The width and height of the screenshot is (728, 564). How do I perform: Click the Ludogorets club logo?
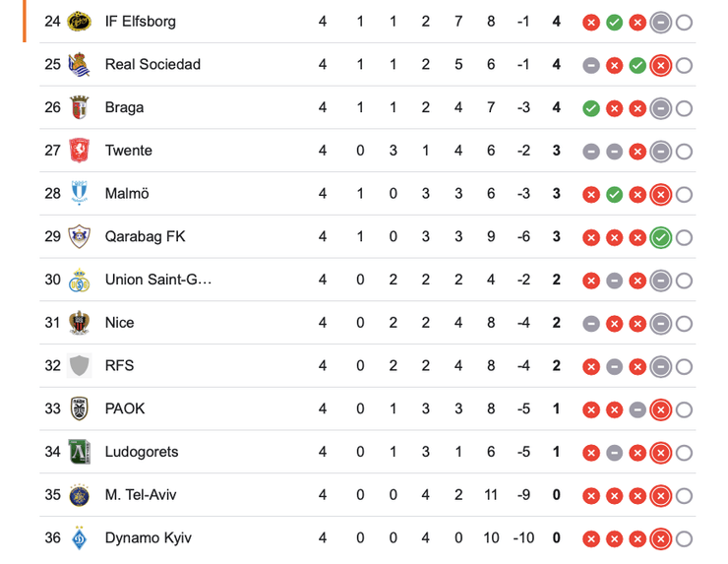pyautogui.click(x=79, y=452)
